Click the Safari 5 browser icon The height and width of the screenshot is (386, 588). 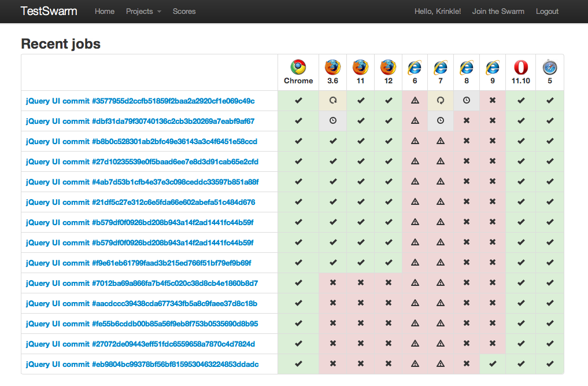pos(550,67)
